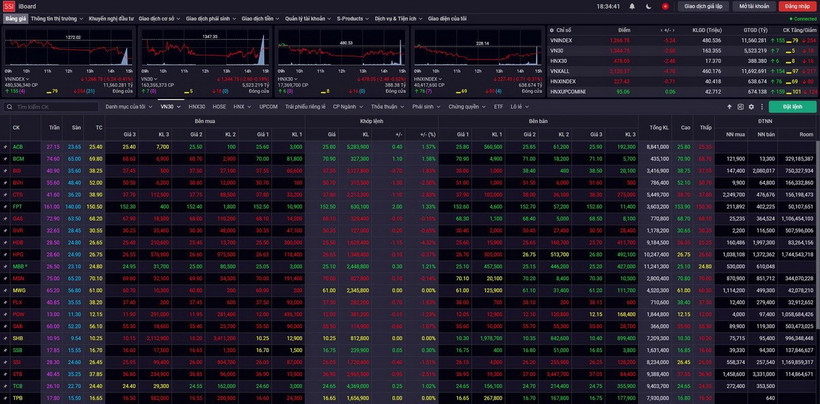Expand the Danh mục của tôi dropdown
Image resolution: width=820 pixels, height=404 pixels.
pyautogui.click(x=128, y=106)
